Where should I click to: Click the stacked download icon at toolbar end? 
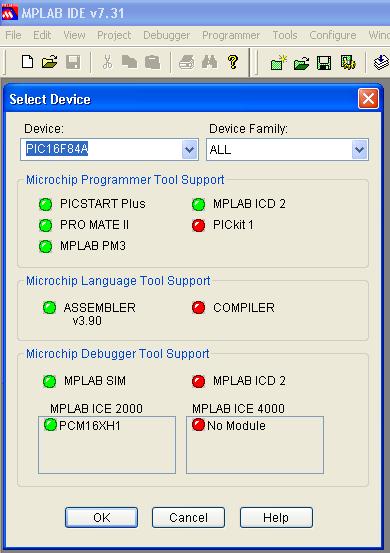click(x=382, y=63)
